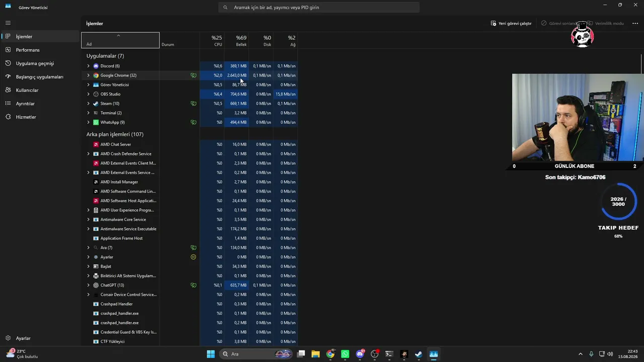Click Yeni görevi çalıştır button

511,23
